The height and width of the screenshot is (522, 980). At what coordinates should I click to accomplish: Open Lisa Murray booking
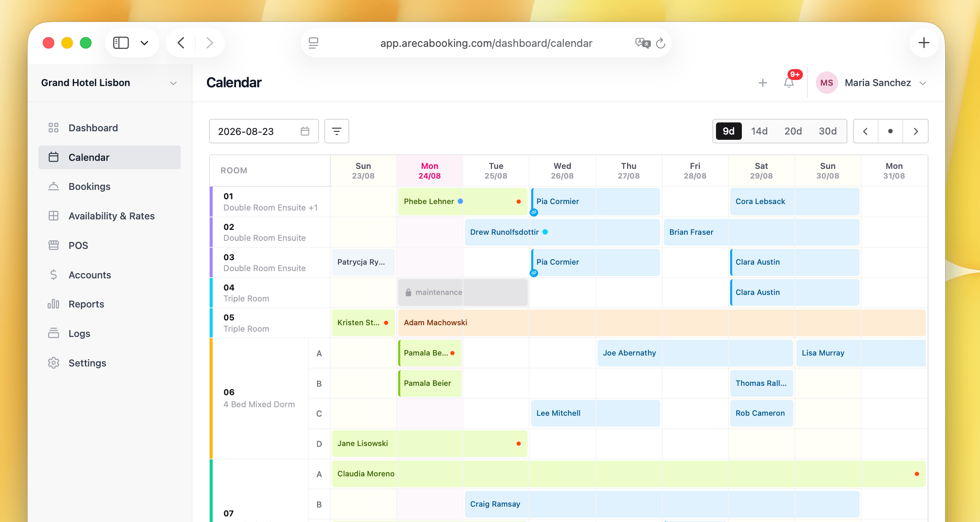point(861,353)
